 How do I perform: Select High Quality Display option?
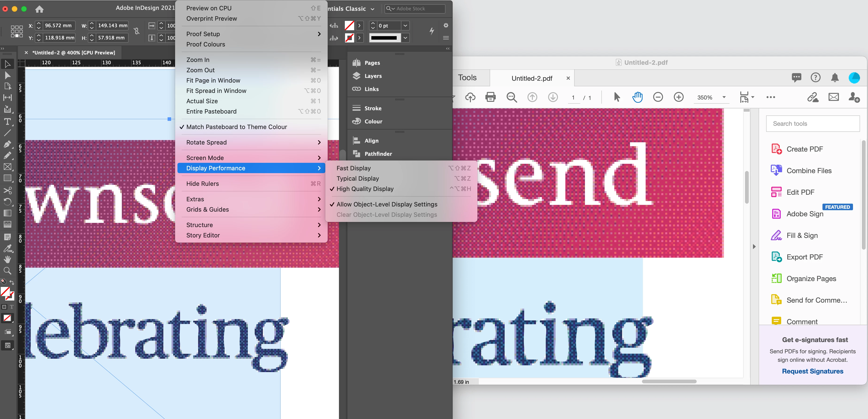click(x=365, y=189)
